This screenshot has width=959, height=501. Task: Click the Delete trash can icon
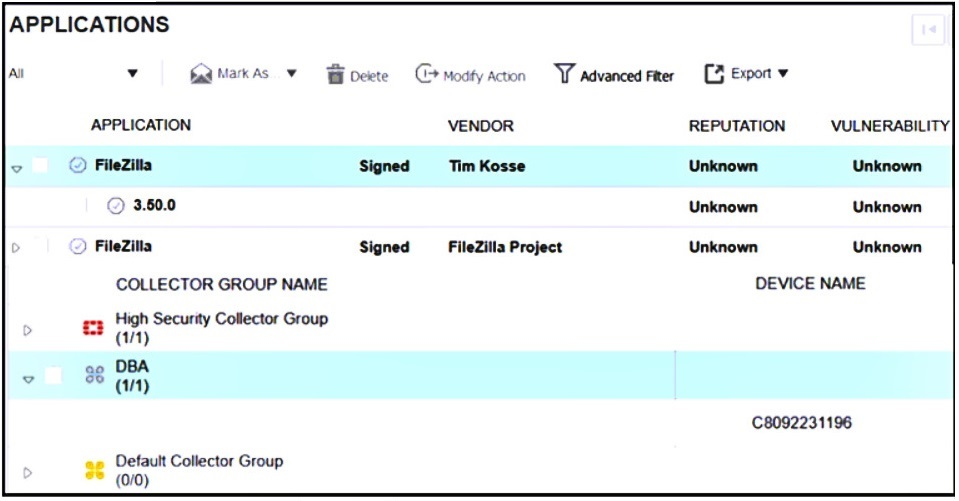[x=335, y=75]
